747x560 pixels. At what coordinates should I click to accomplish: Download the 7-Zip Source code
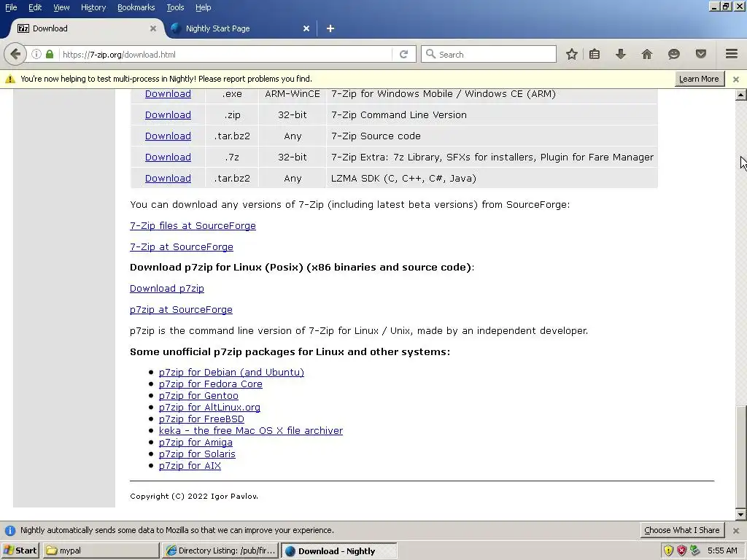[168, 136]
